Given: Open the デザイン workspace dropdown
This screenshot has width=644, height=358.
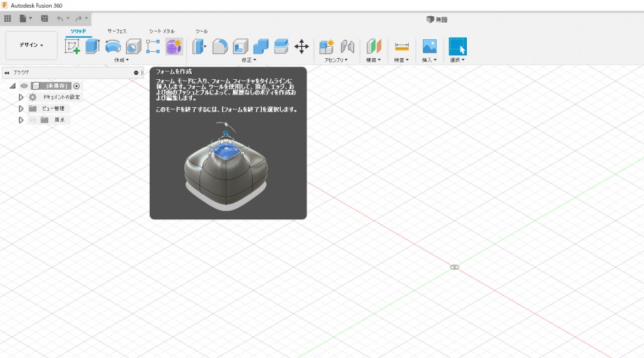Looking at the screenshot, I should click(x=31, y=46).
